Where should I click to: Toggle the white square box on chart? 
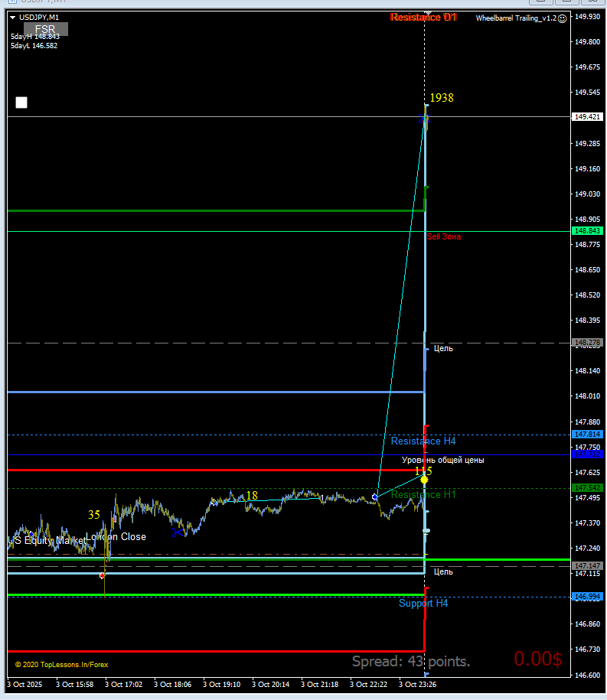point(21,103)
